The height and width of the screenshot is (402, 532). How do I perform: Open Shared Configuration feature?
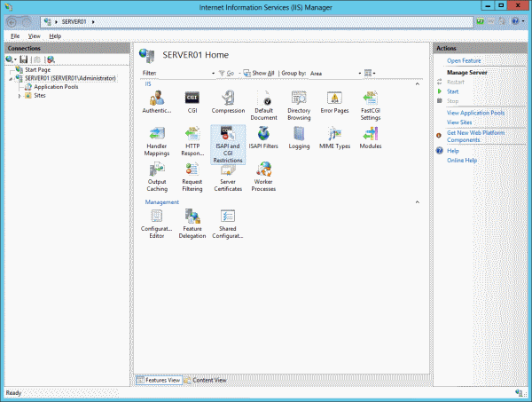coord(228,224)
